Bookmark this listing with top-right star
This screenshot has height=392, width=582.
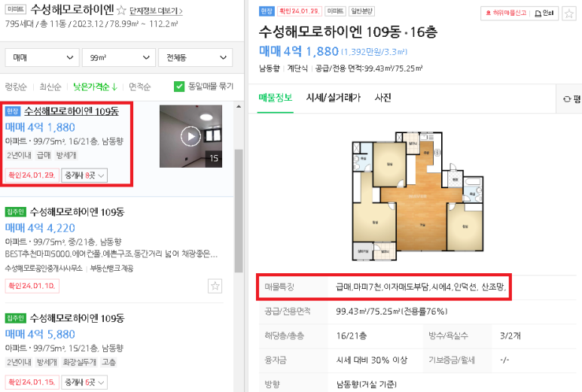pyautogui.click(x=568, y=14)
